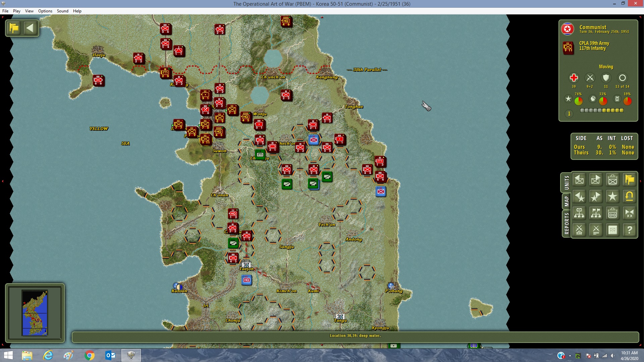Click the crossed swords with lines button
The width and height of the screenshot is (644, 362).
tap(596, 230)
